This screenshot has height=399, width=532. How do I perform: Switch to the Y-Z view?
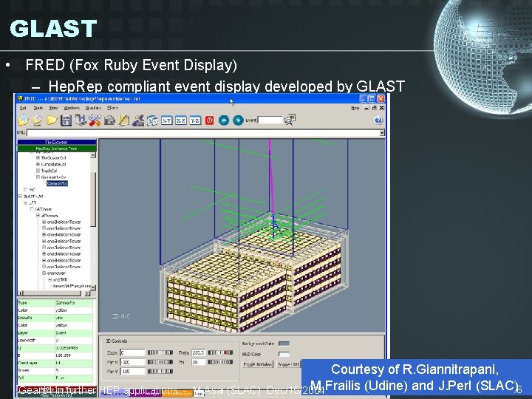point(195,120)
